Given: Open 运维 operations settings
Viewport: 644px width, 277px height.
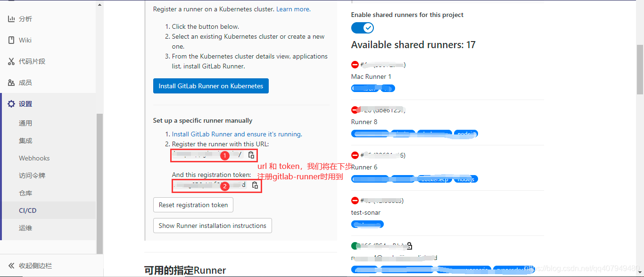Looking at the screenshot, I should pyautogui.click(x=25, y=228).
